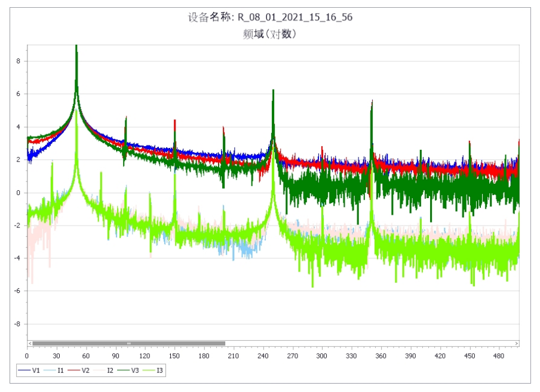Click the gray scrollbar thumb
The width and height of the screenshot is (540, 392).
pos(127,343)
